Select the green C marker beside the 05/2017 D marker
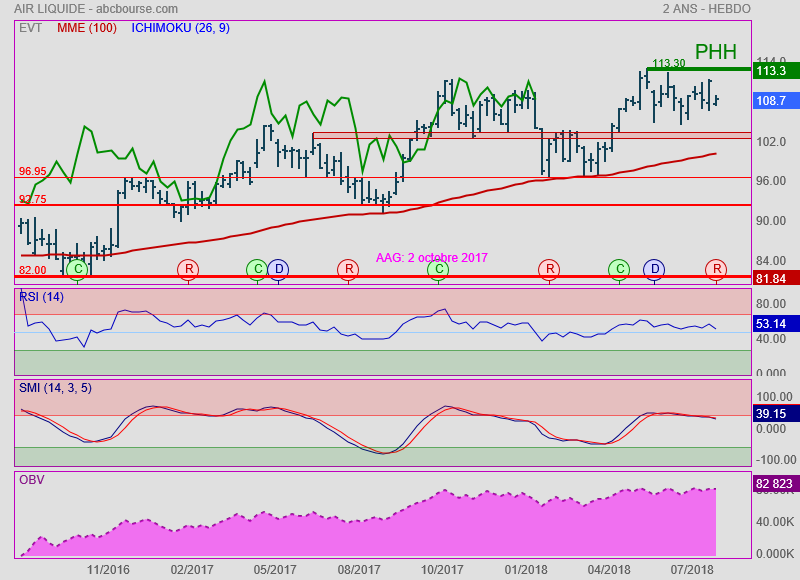This screenshot has width=800, height=580. (257, 269)
